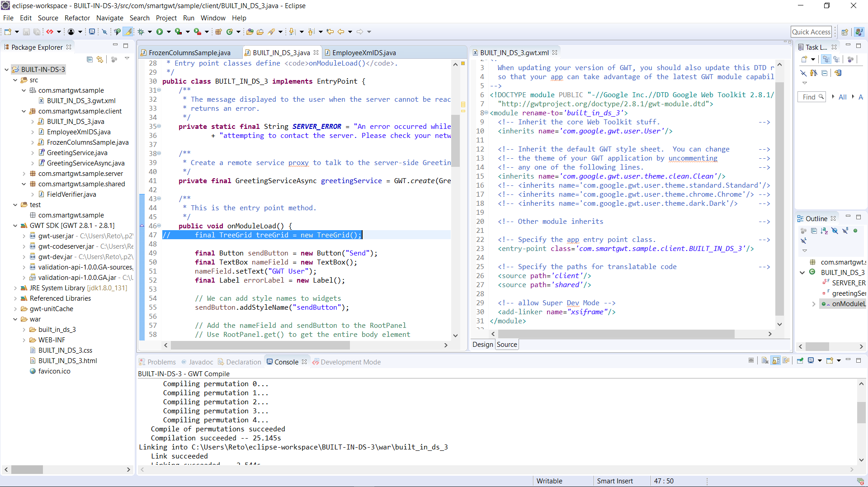This screenshot has width=868, height=487.
Task: Select BUILT_IN_DS_3.html in Package Explorer
Action: tap(67, 361)
